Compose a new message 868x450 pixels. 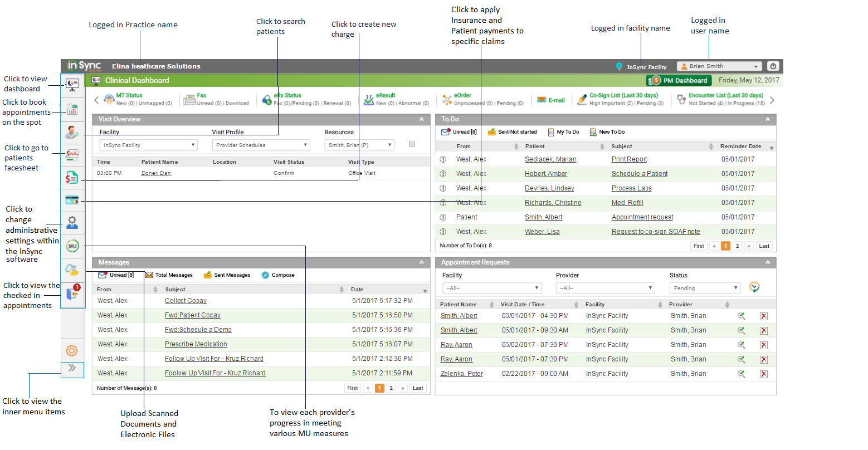[x=278, y=275]
